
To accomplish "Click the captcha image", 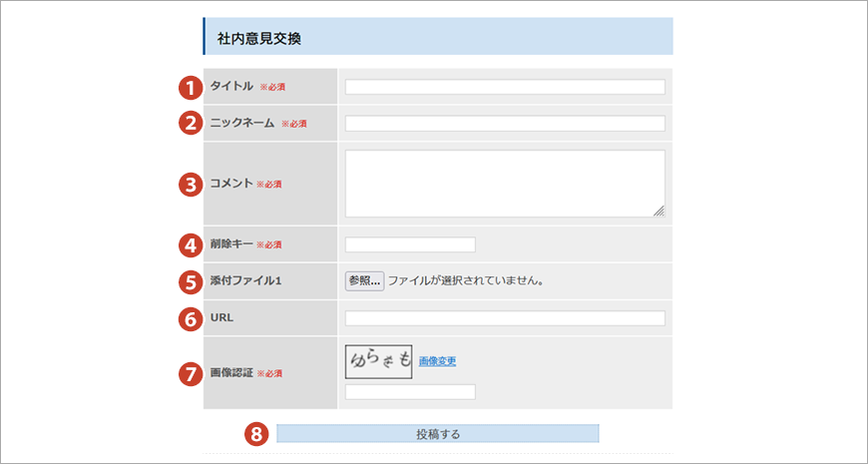I will click(x=378, y=361).
